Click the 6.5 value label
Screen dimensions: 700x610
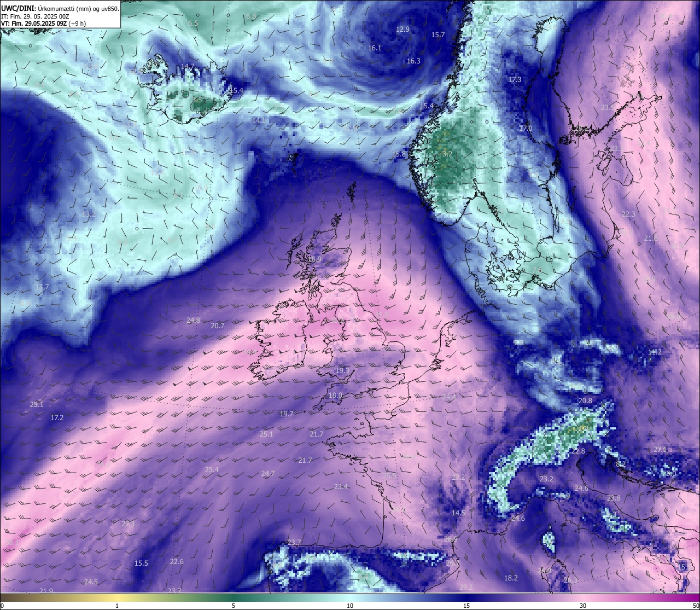click(193, 24)
